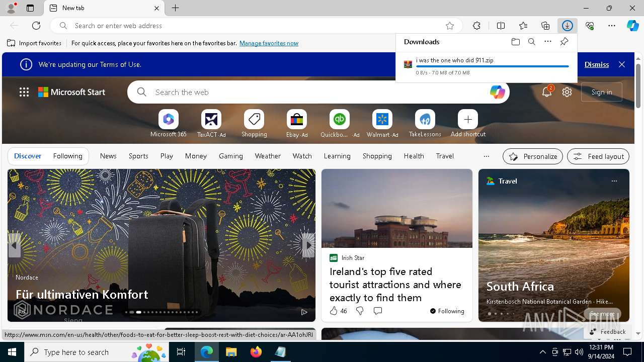
Task: Open downloaded file 'i was the one who did 911.zip'
Action: pyautogui.click(x=454, y=60)
